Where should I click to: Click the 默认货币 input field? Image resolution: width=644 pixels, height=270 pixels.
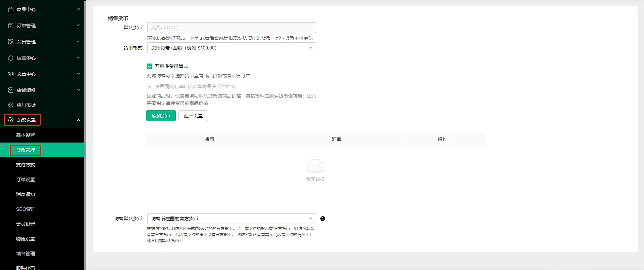coord(231,28)
